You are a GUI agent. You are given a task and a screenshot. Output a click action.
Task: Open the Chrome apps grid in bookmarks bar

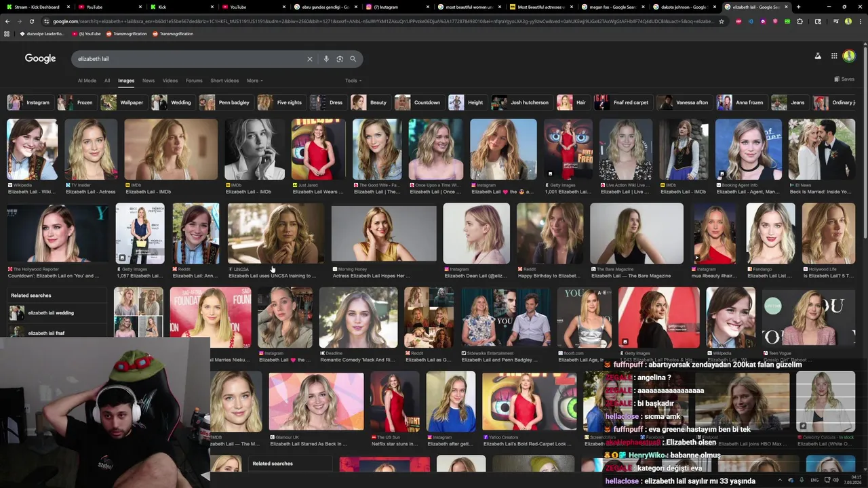tap(6, 34)
